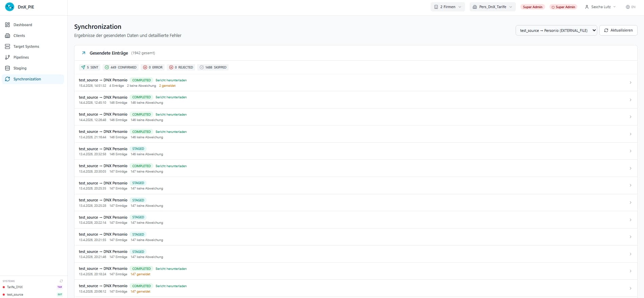Open the Pipelines section
644x298 pixels.
tap(33, 57)
